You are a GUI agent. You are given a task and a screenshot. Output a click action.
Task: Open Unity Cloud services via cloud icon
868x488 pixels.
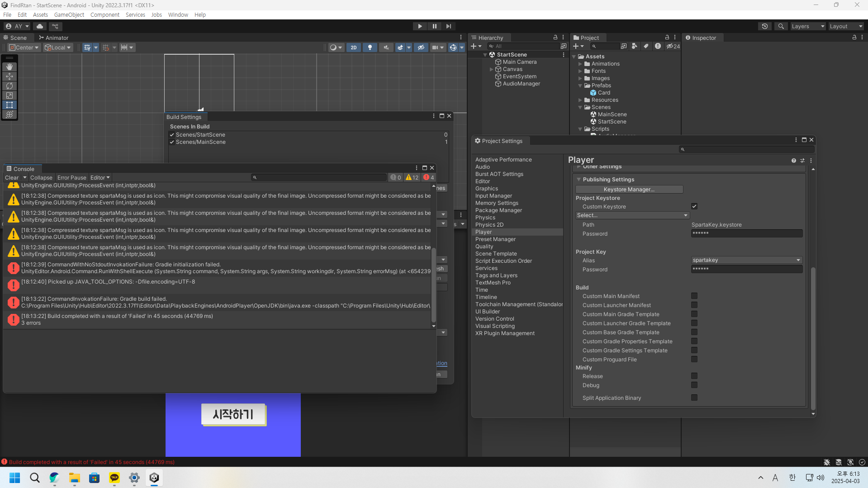(x=40, y=26)
